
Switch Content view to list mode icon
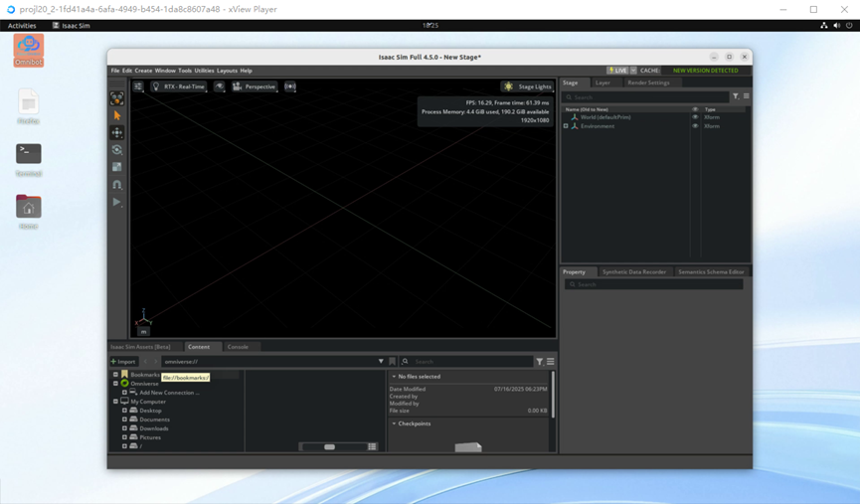coord(373,447)
